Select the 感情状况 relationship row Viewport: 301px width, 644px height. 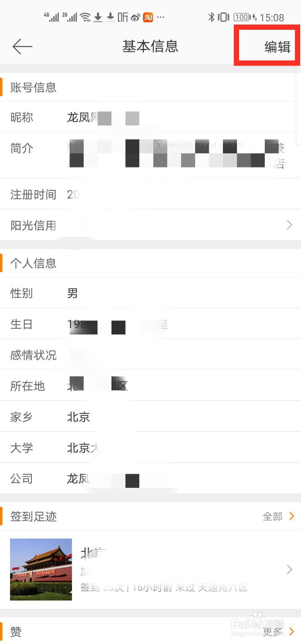[x=150, y=355]
